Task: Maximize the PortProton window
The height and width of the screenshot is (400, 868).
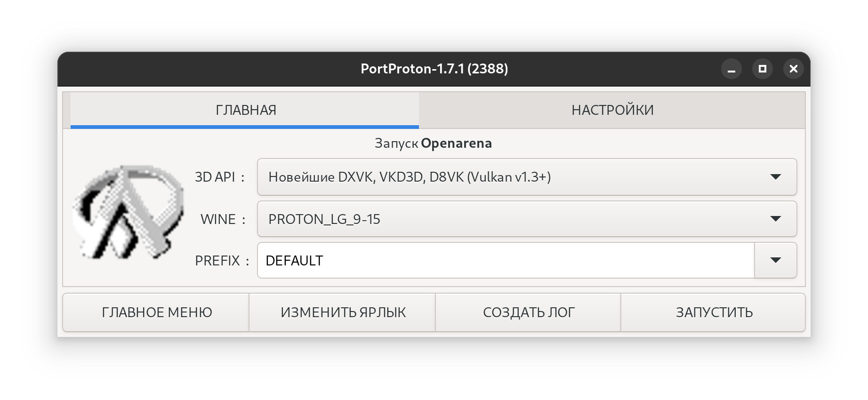Action: pyautogui.click(x=763, y=69)
